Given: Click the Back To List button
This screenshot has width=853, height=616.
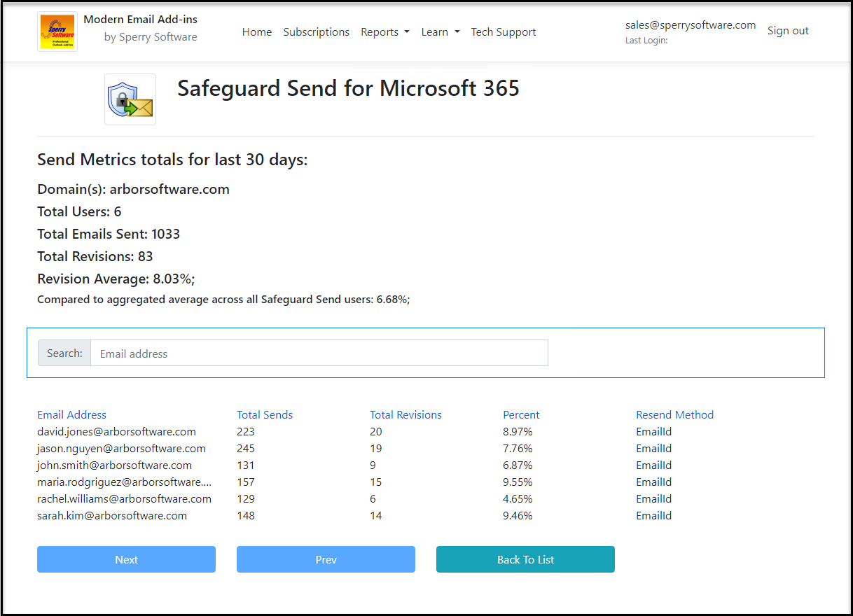Looking at the screenshot, I should click(525, 559).
